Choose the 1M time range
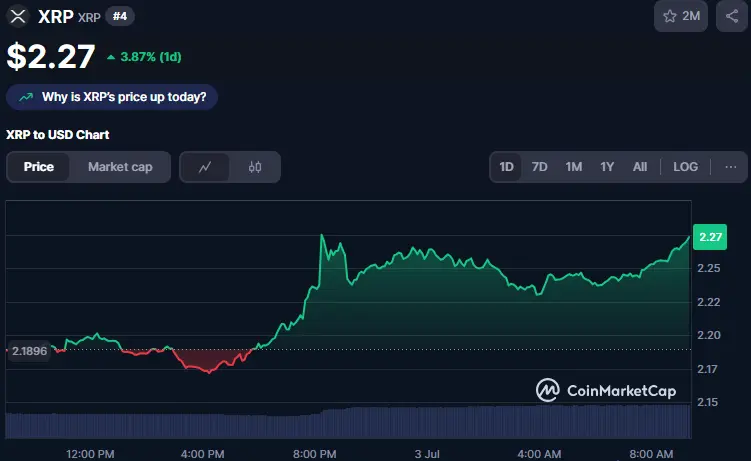 pyautogui.click(x=573, y=167)
